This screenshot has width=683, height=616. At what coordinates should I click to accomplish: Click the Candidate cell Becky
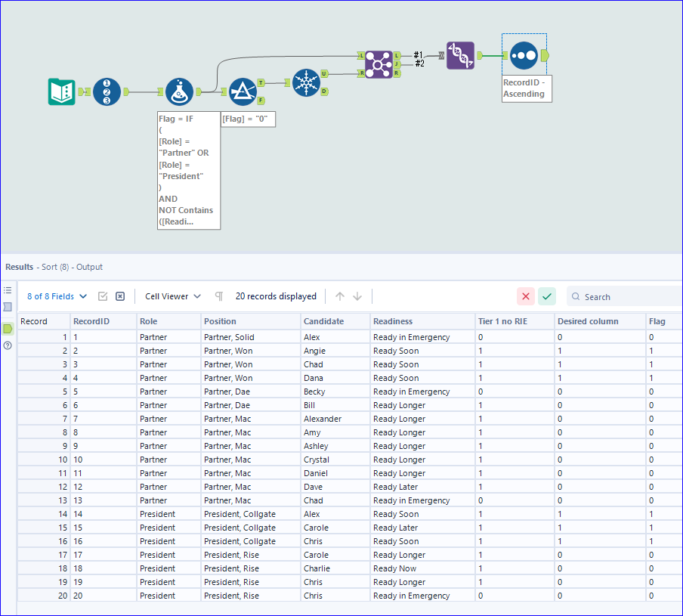point(335,392)
